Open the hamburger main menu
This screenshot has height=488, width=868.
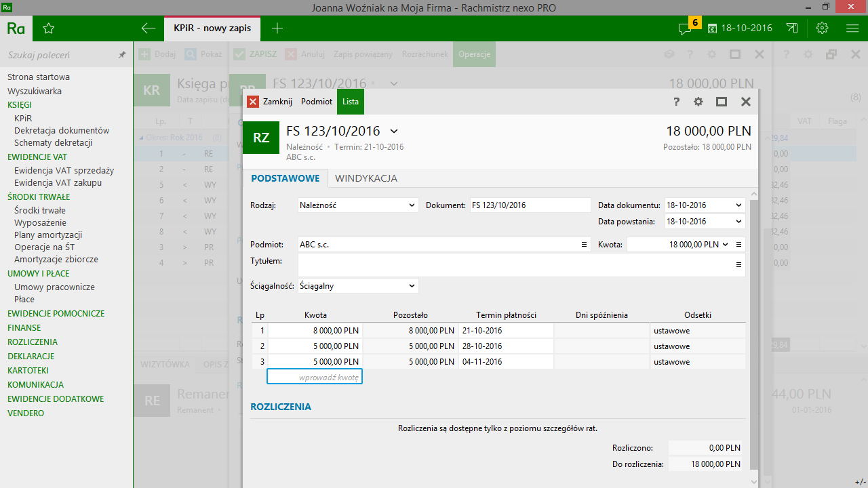tap(852, 28)
